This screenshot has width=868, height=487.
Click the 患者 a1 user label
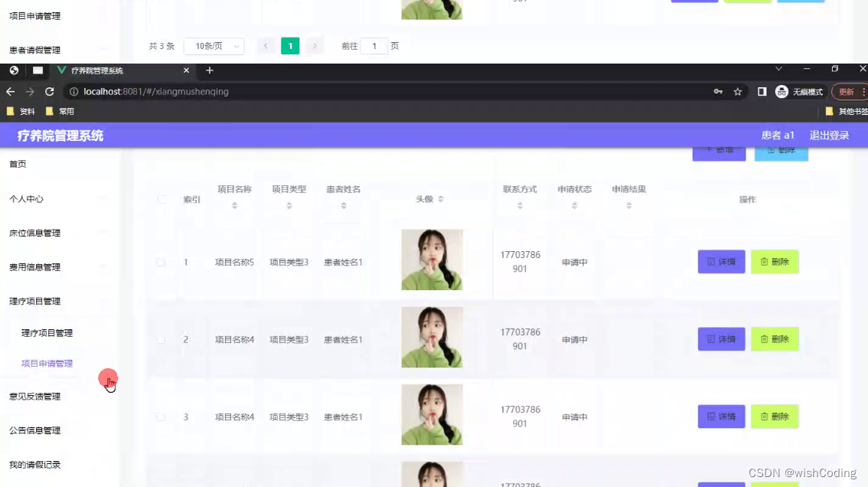778,136
